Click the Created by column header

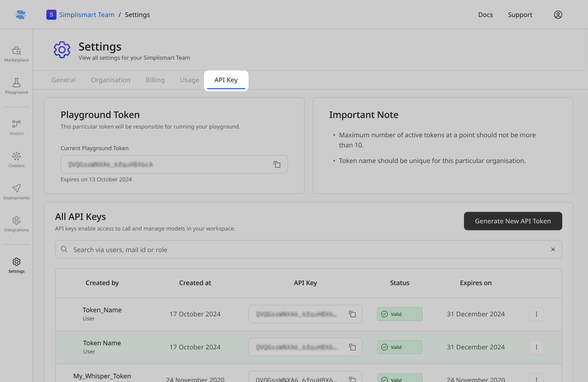coord(102,283)
